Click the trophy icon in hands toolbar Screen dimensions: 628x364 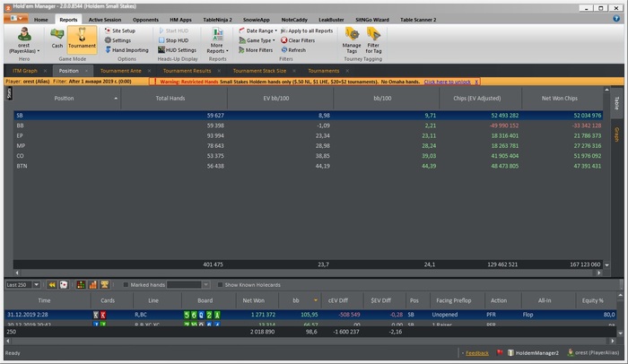[105, 285]
